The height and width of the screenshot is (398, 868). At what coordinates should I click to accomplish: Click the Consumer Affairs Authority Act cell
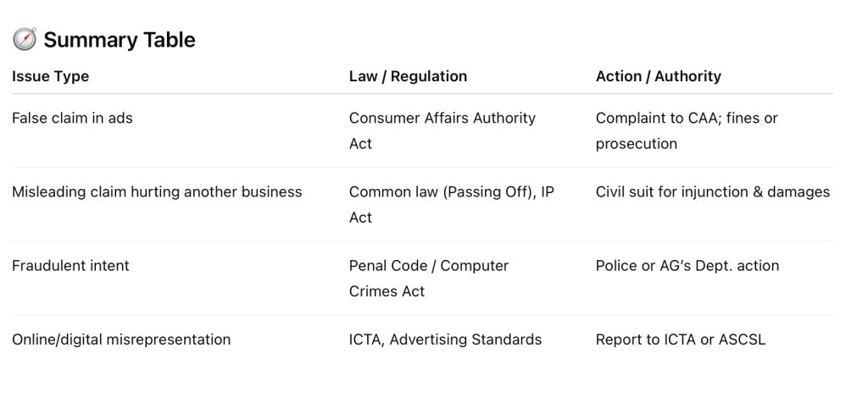[442, 130]
